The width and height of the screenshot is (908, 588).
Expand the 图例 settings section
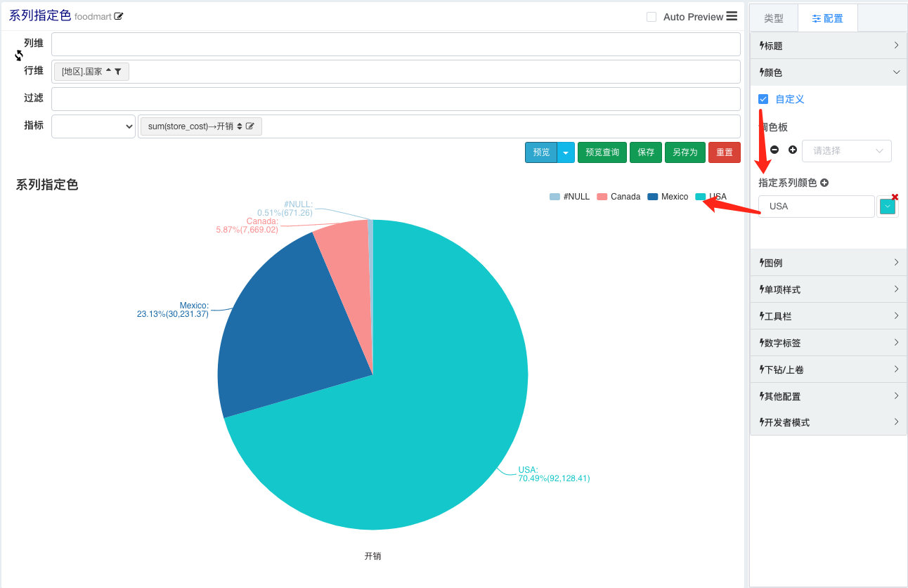pyautogui.click(x=829, y=263)
